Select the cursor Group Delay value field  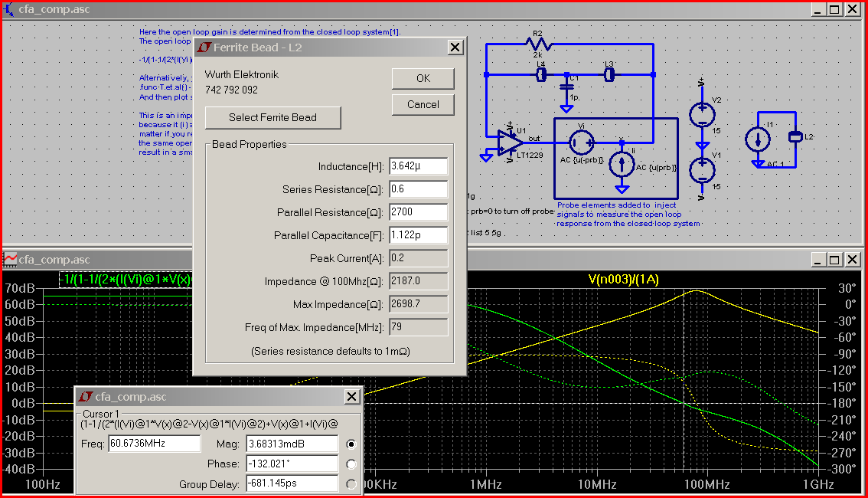pyautogui.click(x=292, y=483)
